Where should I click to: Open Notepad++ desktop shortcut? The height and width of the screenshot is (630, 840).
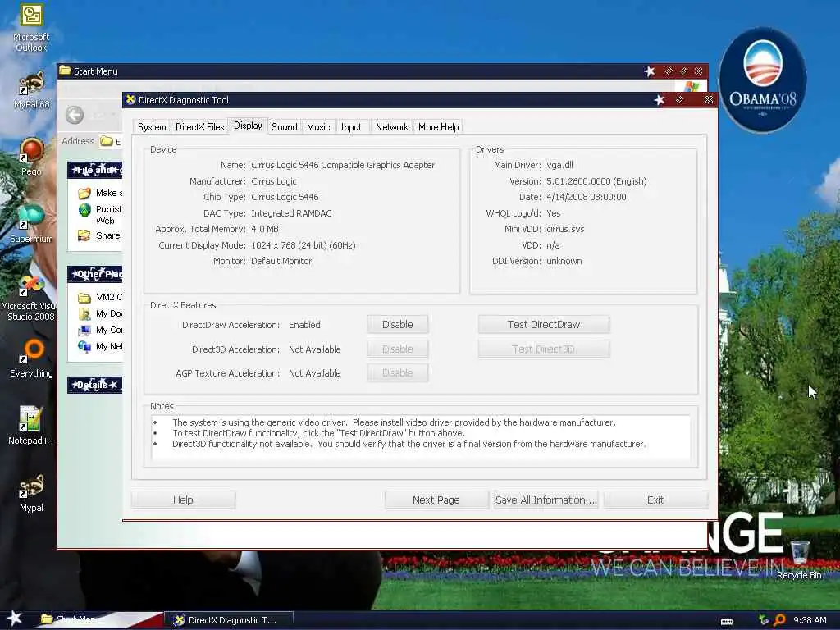click(31, 426)
